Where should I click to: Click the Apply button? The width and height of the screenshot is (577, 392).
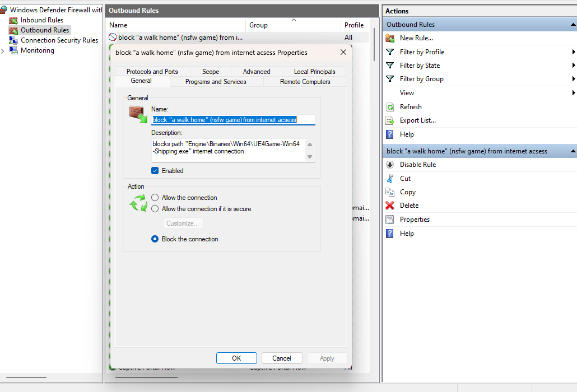(x=327, y=358)
